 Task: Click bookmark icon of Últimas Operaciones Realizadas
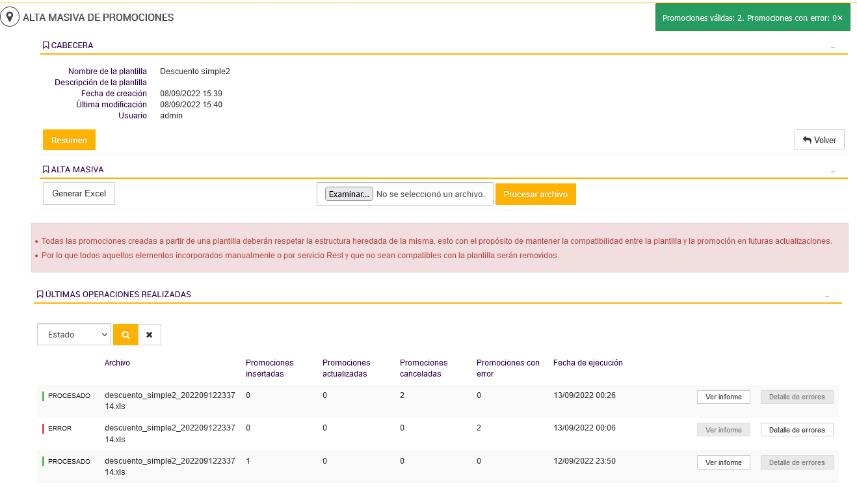click(40, 295)
